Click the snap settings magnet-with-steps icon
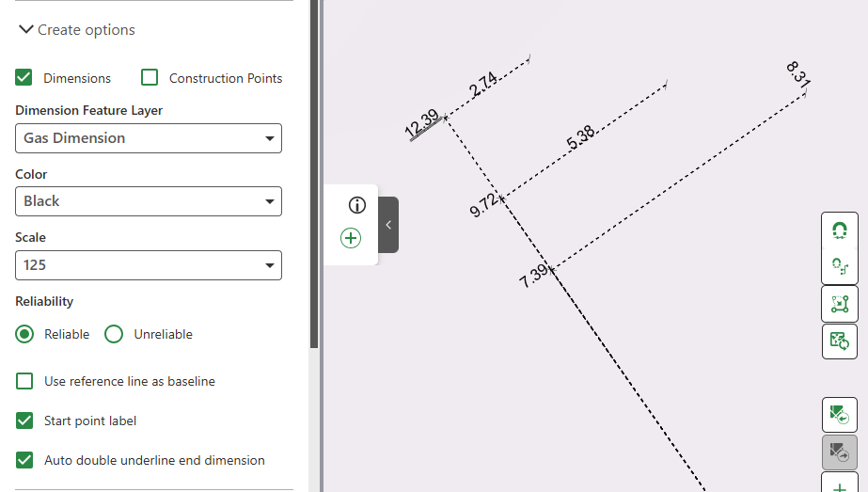Viewport: 868px width, 492px height. [840, 266]
